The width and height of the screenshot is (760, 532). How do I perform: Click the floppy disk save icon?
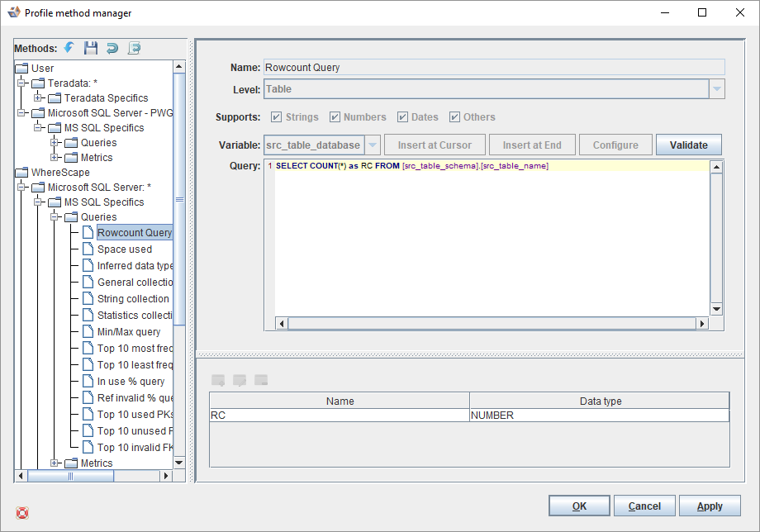(x=91, y=48)
